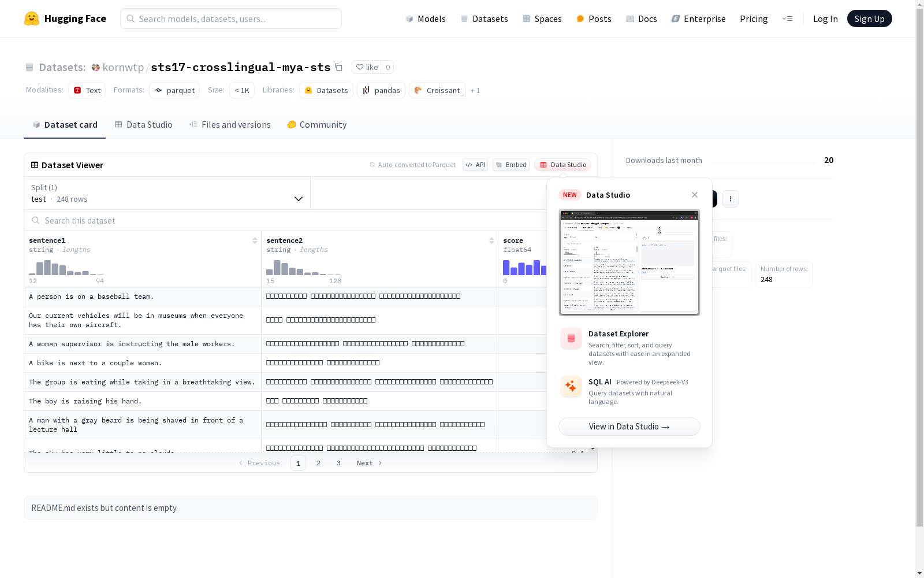Click the Sign Up button

click(869, 18)
